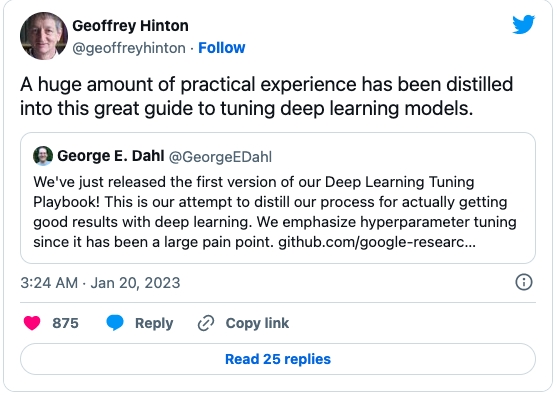Click the Read 25 replies button

(x=278, y=359)
